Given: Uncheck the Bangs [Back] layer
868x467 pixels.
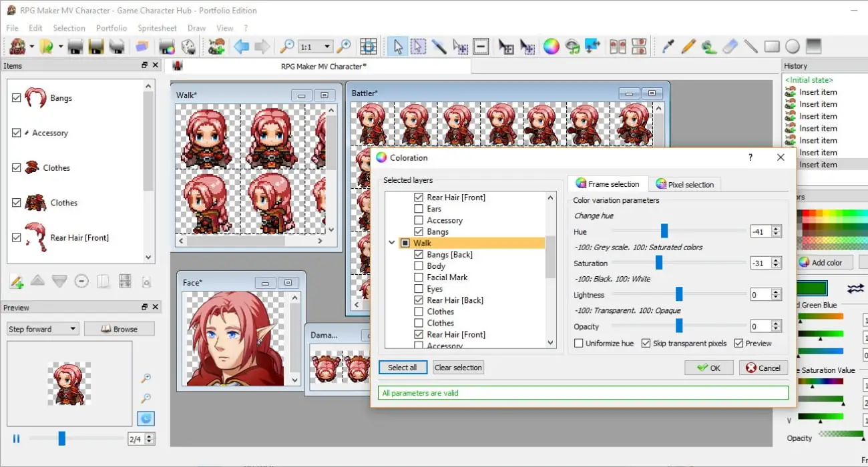Looking at the screenshot, I should tap(419, 254).
